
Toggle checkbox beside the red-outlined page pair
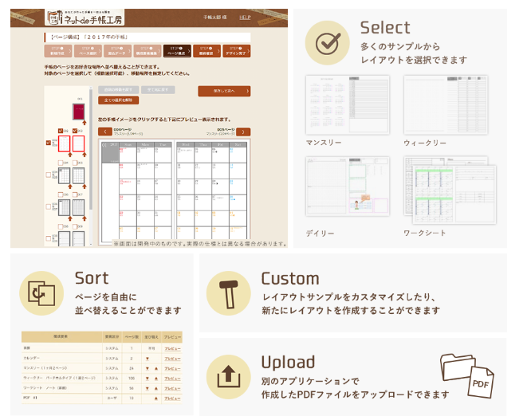tap(49, 143)
